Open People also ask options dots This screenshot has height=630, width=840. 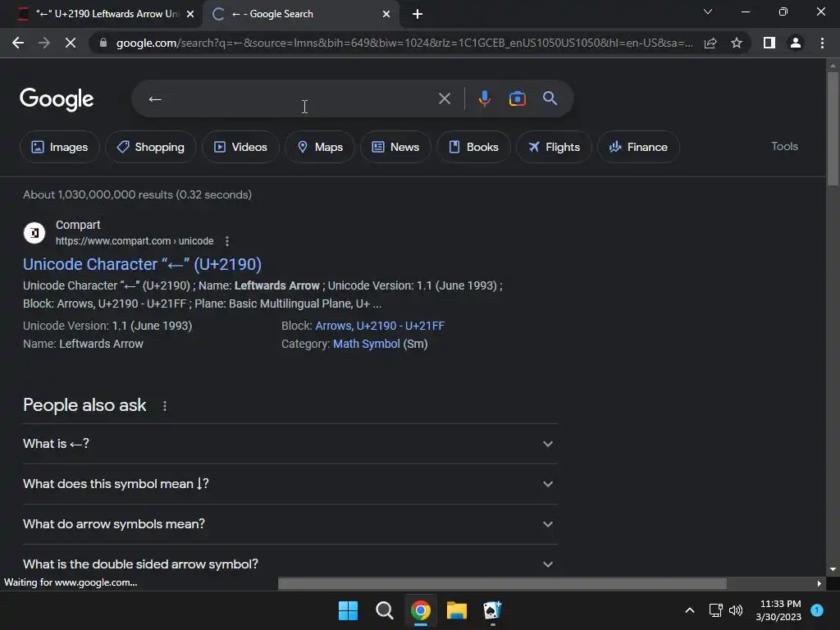[x=164, y=406]
